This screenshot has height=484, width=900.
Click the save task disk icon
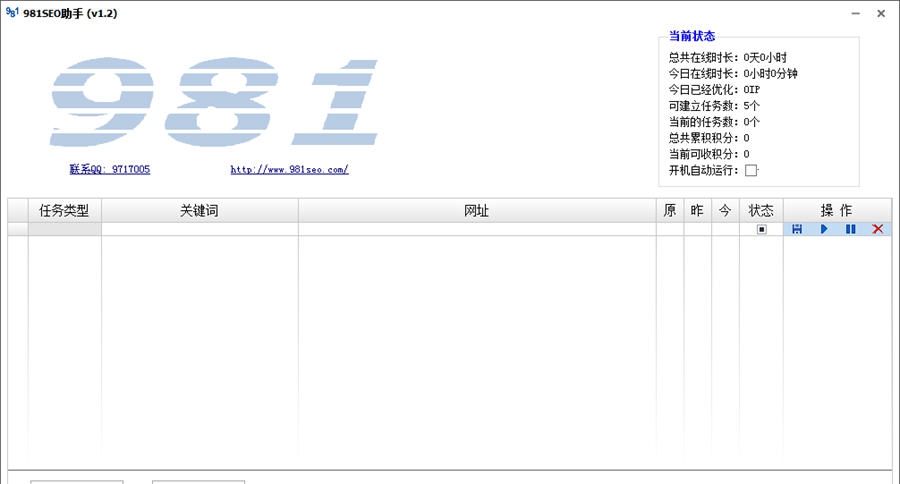click(797, 229)
